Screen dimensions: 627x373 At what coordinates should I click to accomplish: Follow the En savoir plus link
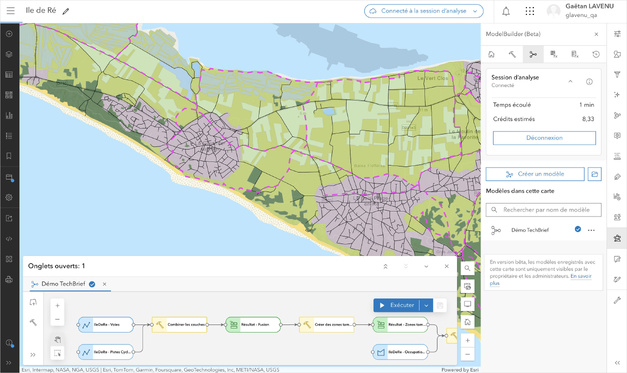point(540,279)
